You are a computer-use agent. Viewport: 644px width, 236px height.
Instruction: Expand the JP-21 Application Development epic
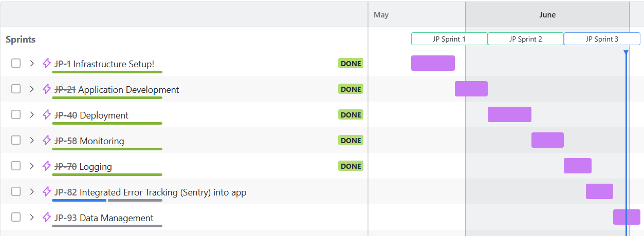point(31,89)
